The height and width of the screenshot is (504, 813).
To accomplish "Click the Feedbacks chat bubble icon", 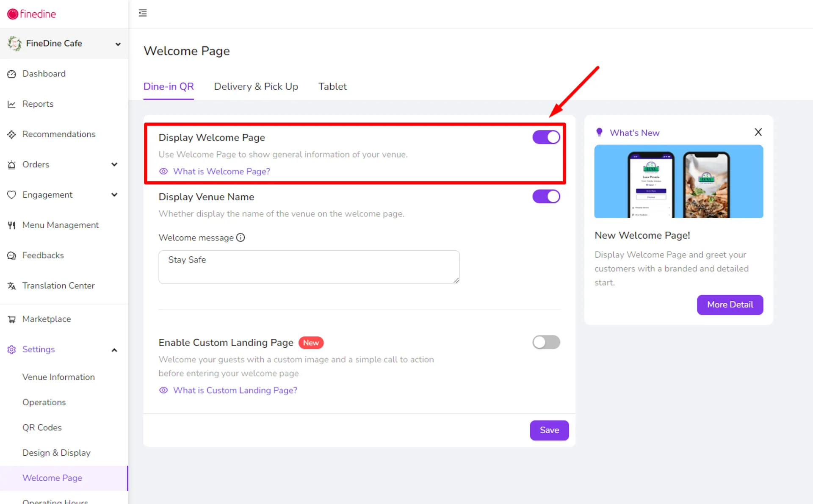I will click(11, 256).
